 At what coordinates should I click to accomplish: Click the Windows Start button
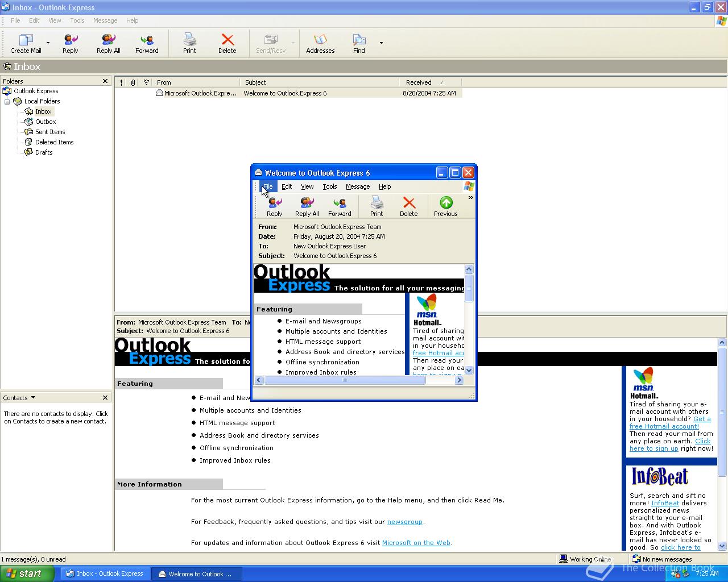(27, 573)
